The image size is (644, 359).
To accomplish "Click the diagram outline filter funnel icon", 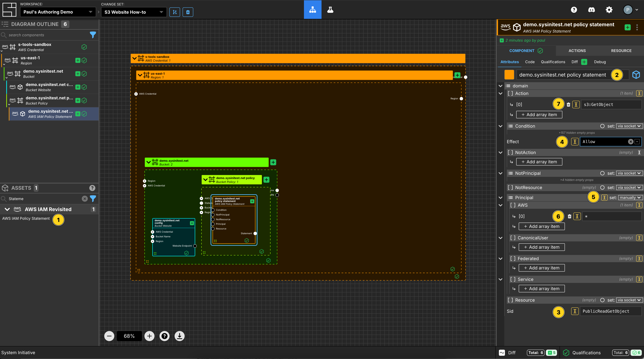I will point(93,35).
